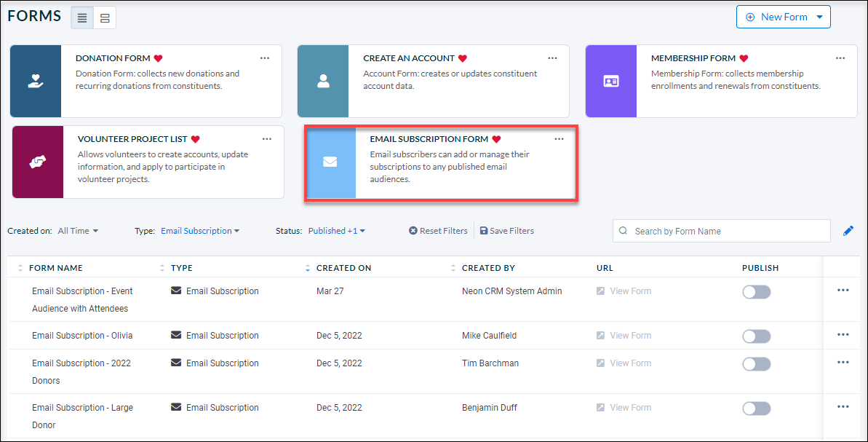This screenshot has height=442, width=868.
Task: Click the Email Subscription Form card title
Action: pos(429,139)
